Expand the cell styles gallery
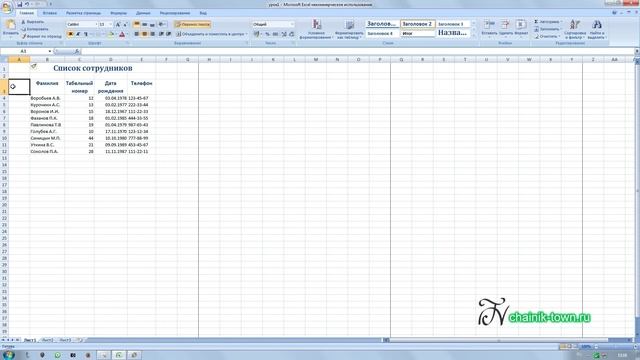Image resolution: width=640 pixels, height=360 pixels. click(473, 36)
